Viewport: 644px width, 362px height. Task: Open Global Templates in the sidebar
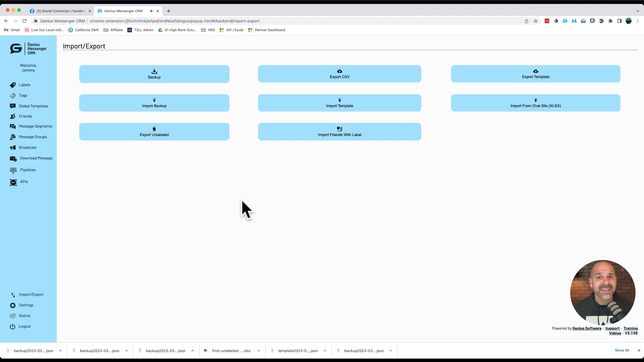click(29, 106)
